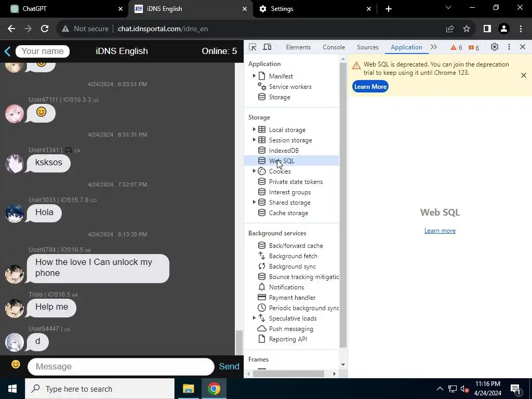The height and width of the screenshot is (399, 532).
Task: Open the taskbar notification center
Action: [x=515, y=389]
